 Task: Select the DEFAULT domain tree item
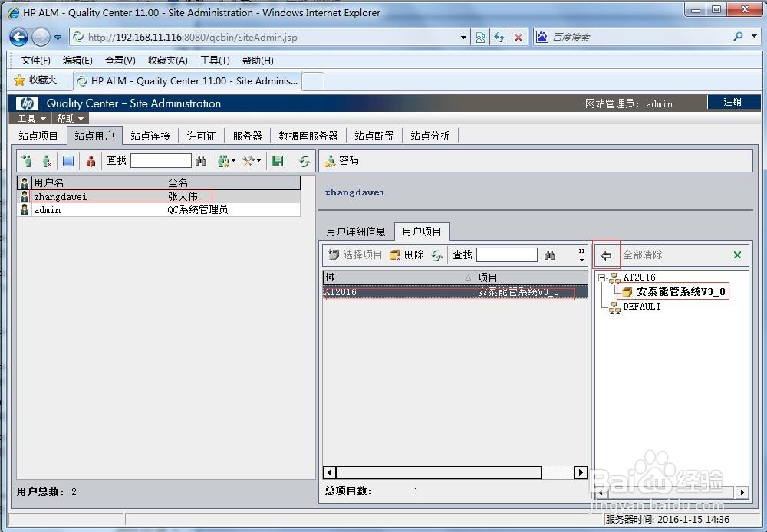pyautogui.click(x=642, y=307)
